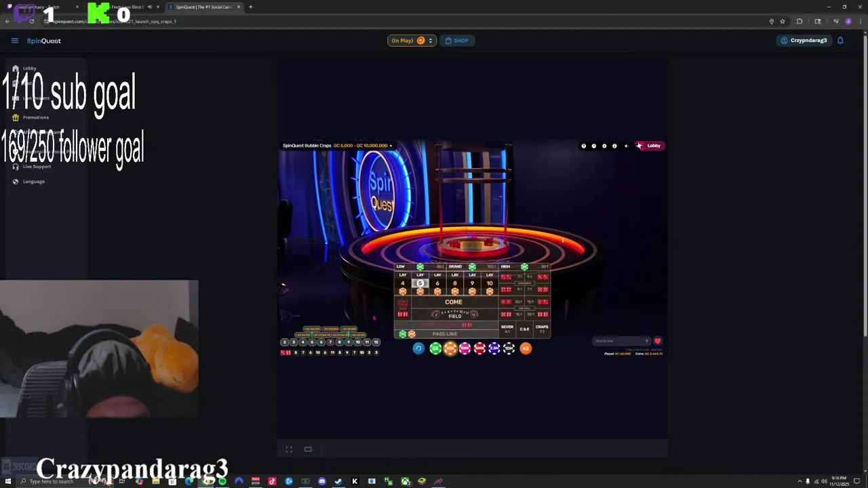Screen dimensions: 868x488
Task: Click the SpinQuest logo
Action: (x=43, y=41)
